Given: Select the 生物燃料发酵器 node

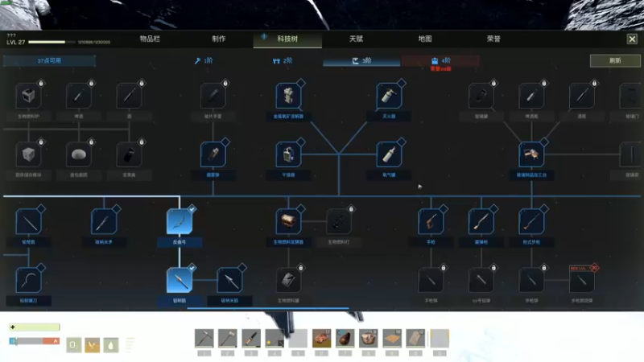Looking at the screenshot, I should pyautogui.click(x=288, y=222).
